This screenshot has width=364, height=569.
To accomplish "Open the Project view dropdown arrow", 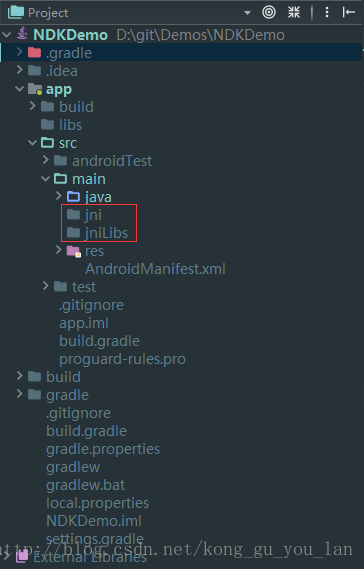I will [x=248, y=13].
